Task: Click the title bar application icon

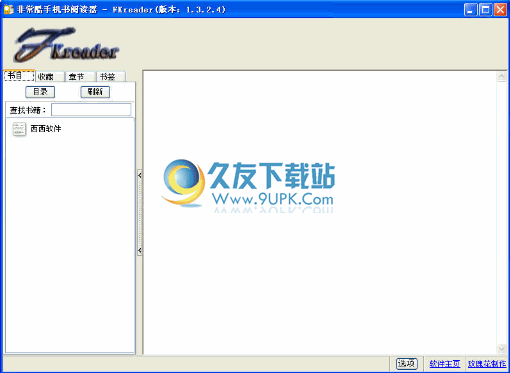Action: coord(8,9)
